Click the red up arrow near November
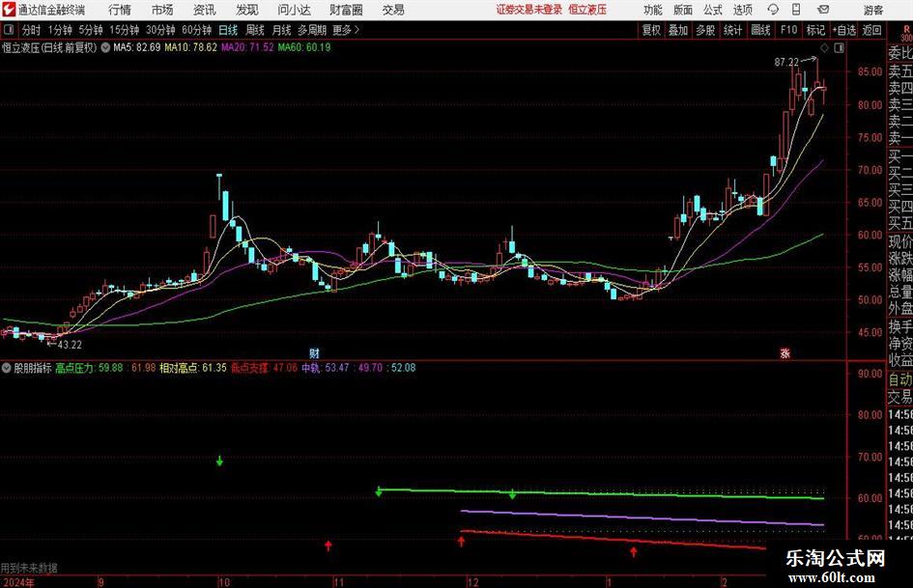The width and height of the screenshot is (913, 588). 328,546
